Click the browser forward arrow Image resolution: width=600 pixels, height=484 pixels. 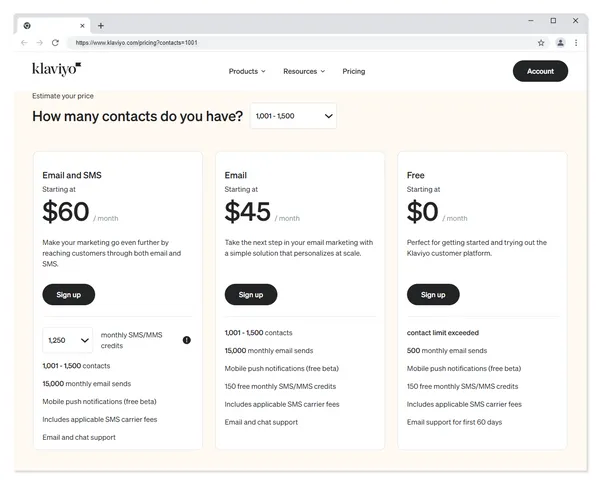pos(39,43)
